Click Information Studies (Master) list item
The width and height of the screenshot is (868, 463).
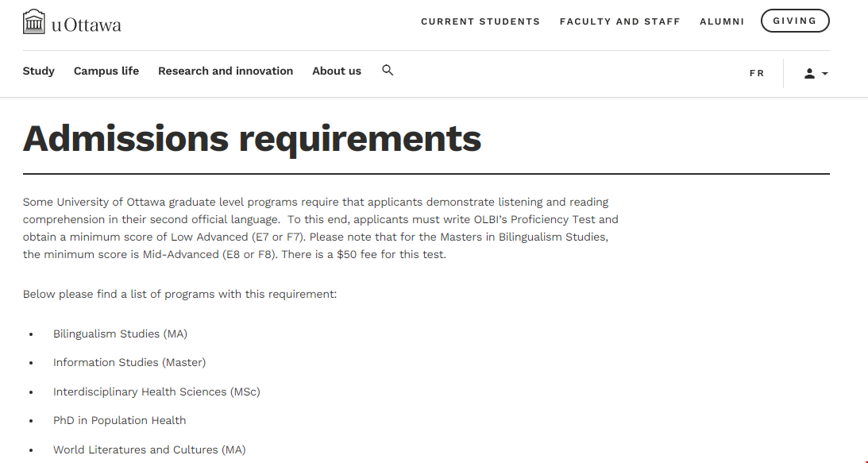click(129, 362)
